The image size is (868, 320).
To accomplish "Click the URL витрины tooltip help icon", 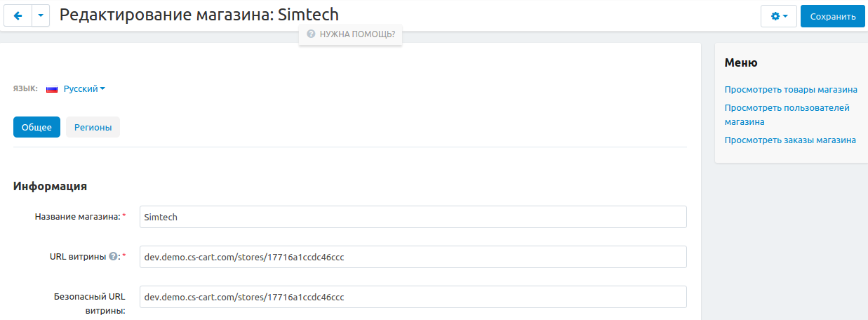I will (x=113, y=257).
